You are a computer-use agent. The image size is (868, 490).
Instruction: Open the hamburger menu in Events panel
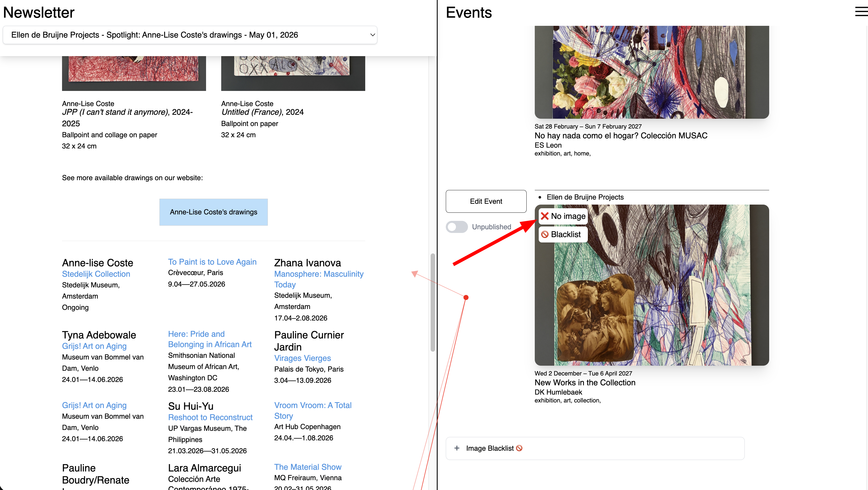(861, 12)
